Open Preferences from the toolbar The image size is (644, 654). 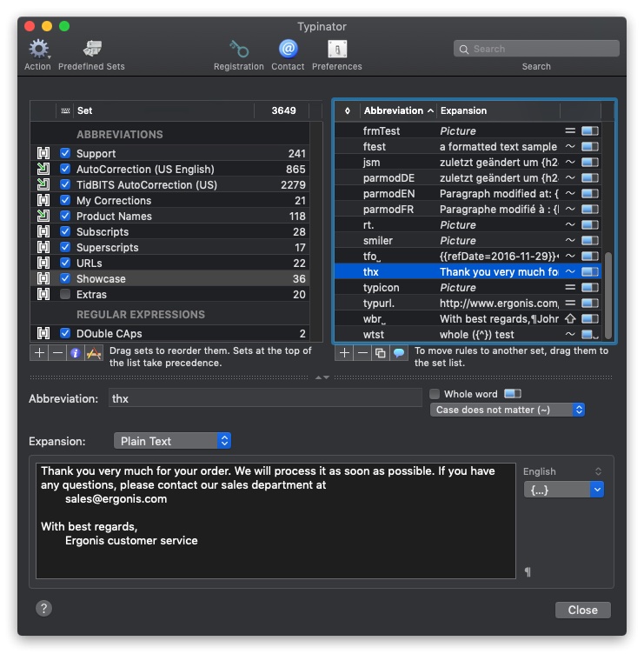point(337,50)
